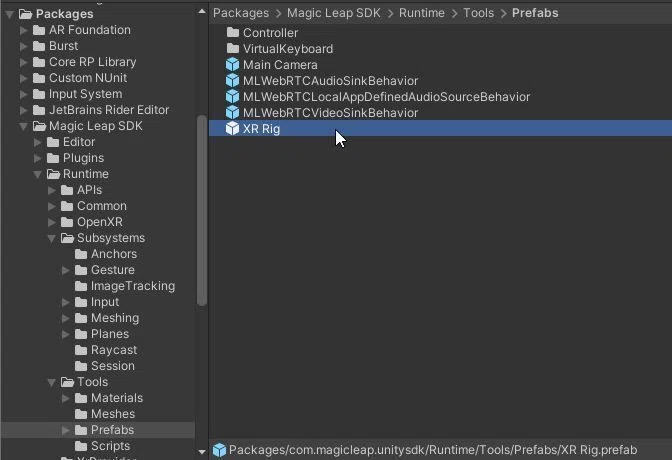The image size is (672, 460).
Task: Click the Tools open-folder icon in tree
Action: pyautogui.click(x=67, y=382)
